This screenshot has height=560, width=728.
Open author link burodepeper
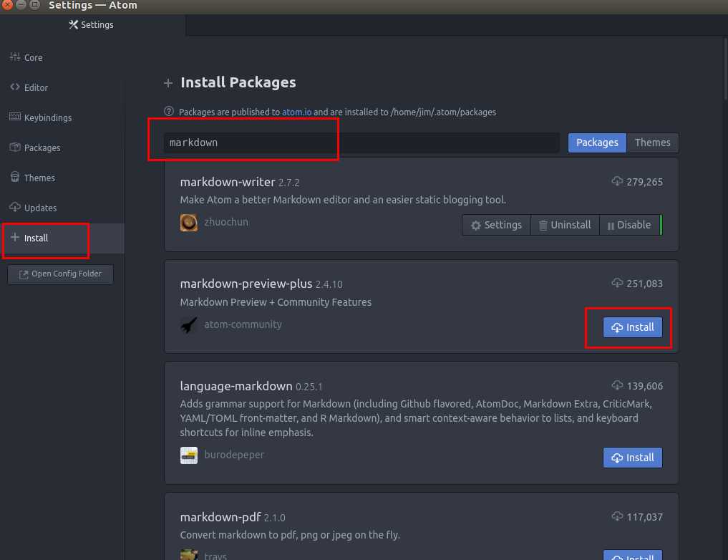[x=234, y=455]
